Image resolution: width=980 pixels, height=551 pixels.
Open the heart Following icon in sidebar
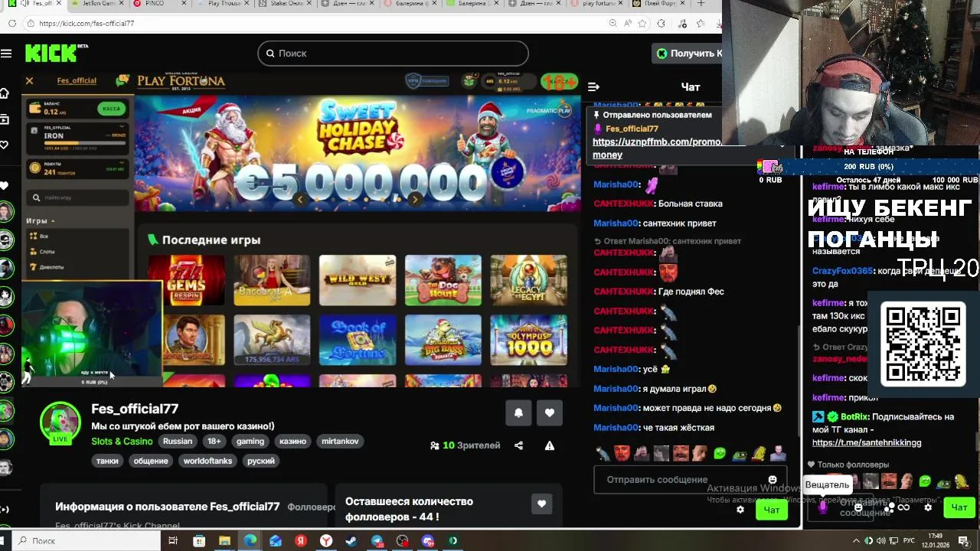tap(5, 145)
